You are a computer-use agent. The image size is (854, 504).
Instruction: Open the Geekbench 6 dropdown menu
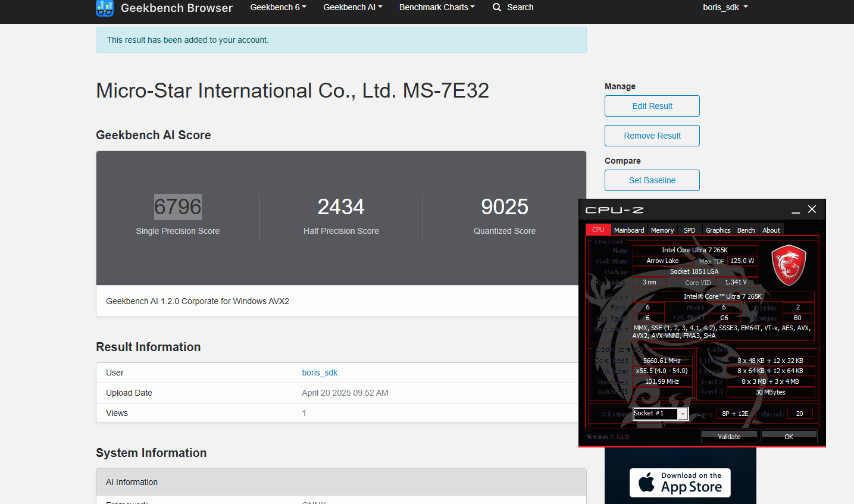point(278,7)
